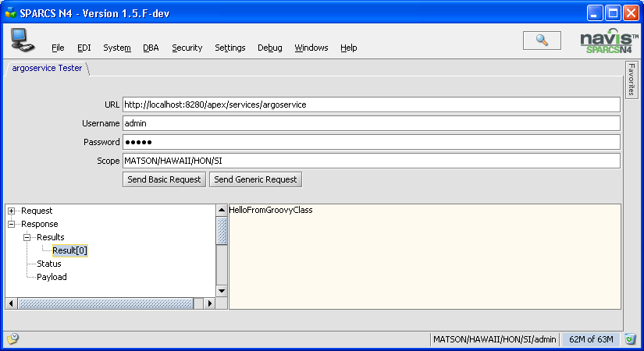Screen dimensions: 644x351
Task: Select Payload tree item
Action: [x=52, y=277]
